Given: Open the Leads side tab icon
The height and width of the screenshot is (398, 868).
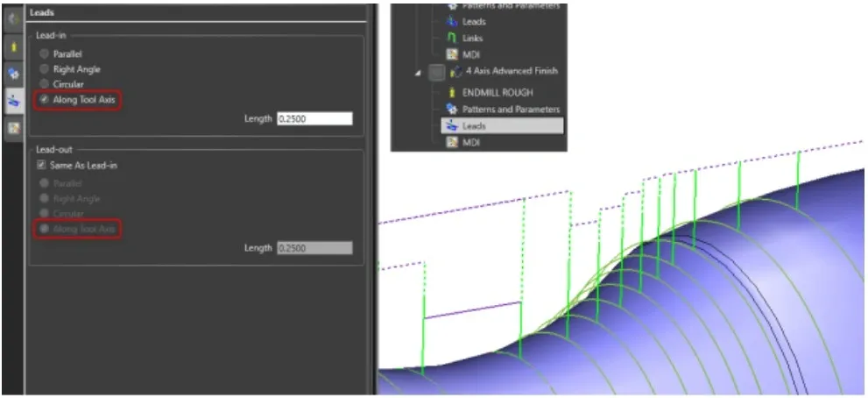Looking at the screenshot, I should click(x=14, y=102).
